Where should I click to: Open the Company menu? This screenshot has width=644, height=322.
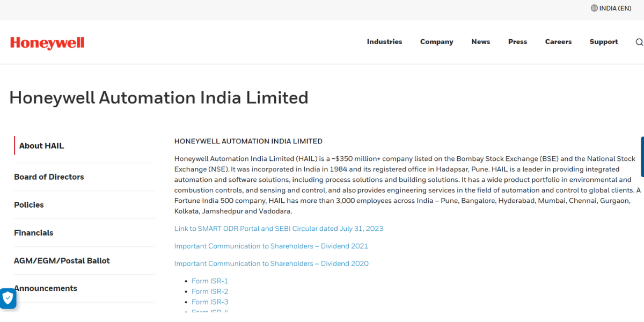436,42
